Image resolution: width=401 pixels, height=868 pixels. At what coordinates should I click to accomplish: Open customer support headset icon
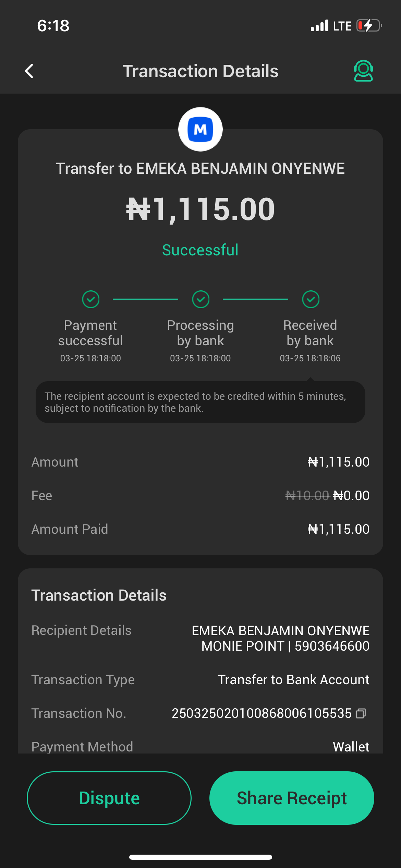363,71
